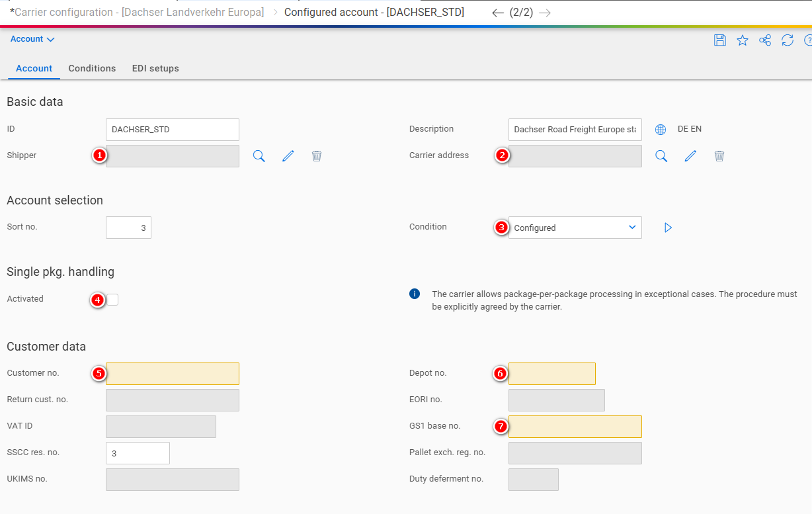Viewport: 812px width, 514px height.
Task: Search for a Shipper with magnifier
Action: [259, 156]
